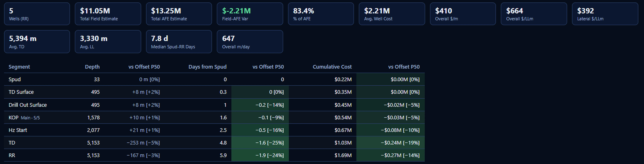
Task: Click the RR cost variance cell
Action: (390, 155)
